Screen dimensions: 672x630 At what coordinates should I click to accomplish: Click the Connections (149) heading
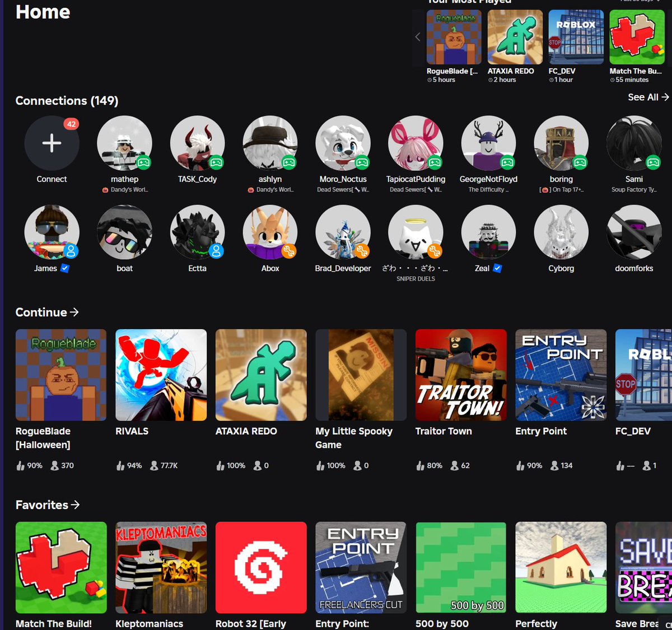[67, 101]
